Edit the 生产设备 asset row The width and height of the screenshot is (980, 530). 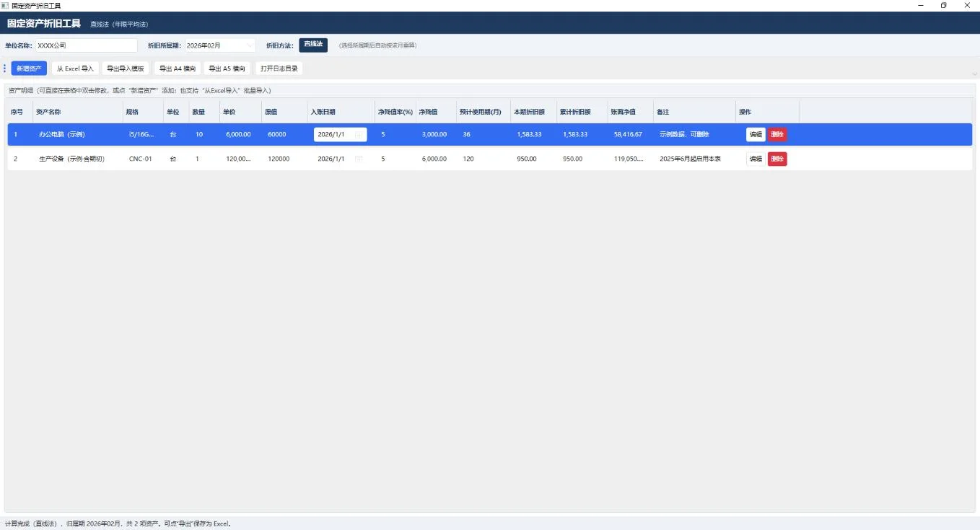click(x=756, y=159)
